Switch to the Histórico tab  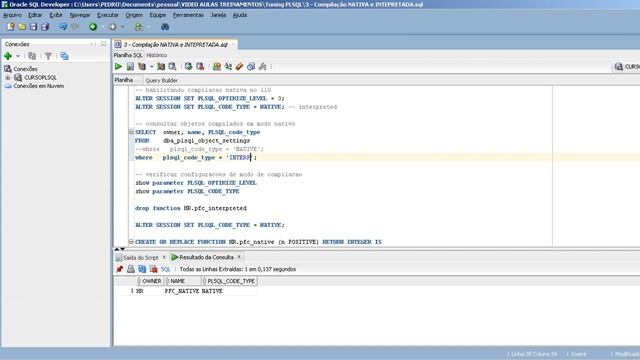[x=157, y=55]
